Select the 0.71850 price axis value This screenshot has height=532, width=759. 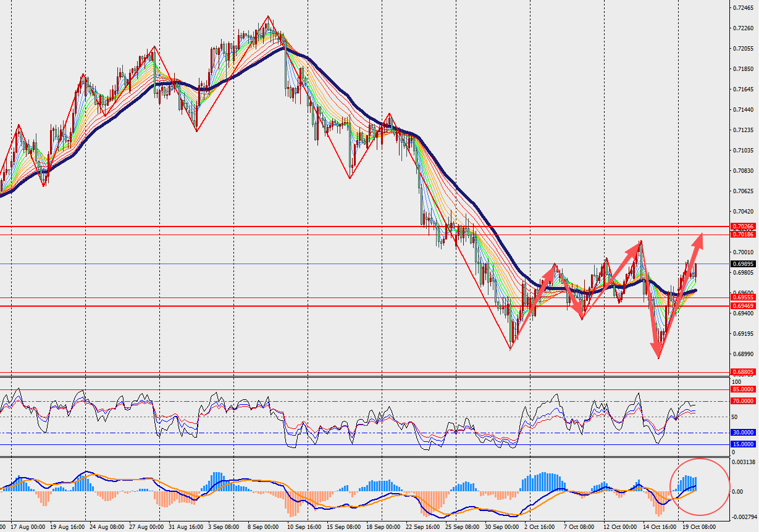(x=743, y=69)
